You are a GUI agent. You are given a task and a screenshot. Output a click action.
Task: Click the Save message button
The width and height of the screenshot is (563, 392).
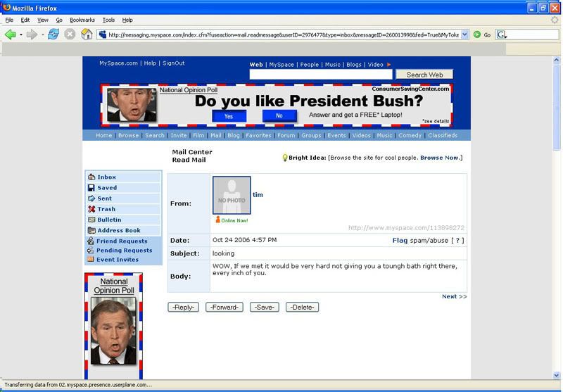pos(265,308)
